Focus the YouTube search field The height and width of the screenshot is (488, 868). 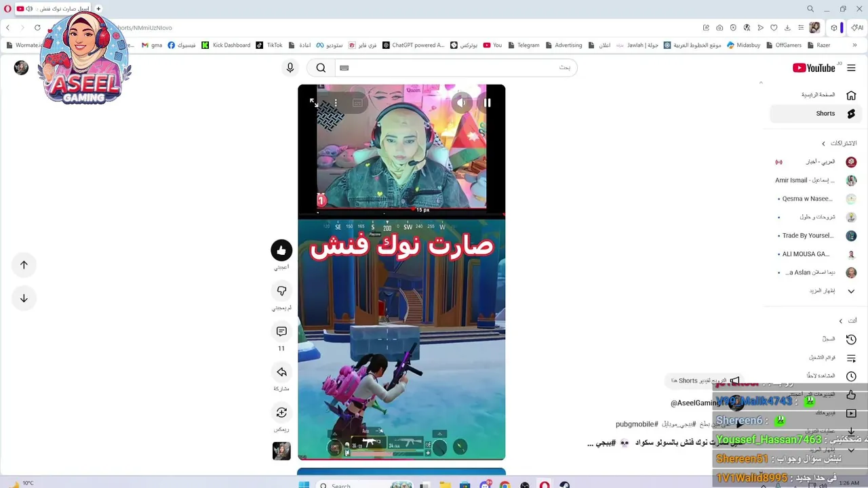click(x=455, y=68)
